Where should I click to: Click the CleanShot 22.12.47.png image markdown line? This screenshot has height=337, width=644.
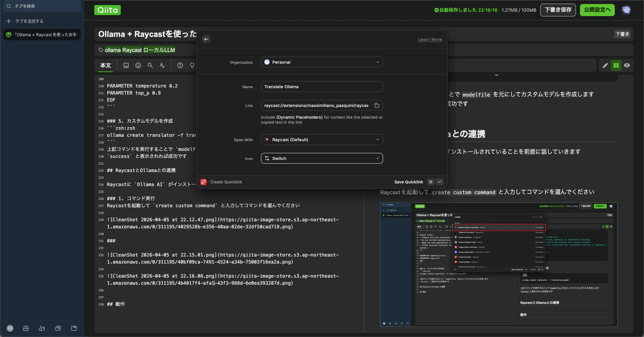223,223
